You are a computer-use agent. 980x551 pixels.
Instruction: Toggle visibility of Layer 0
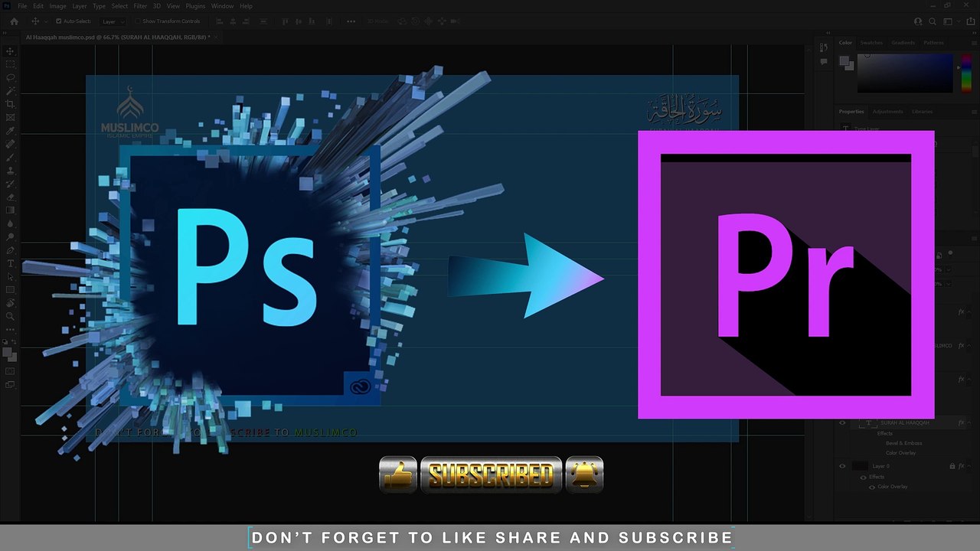coord(843,466)
